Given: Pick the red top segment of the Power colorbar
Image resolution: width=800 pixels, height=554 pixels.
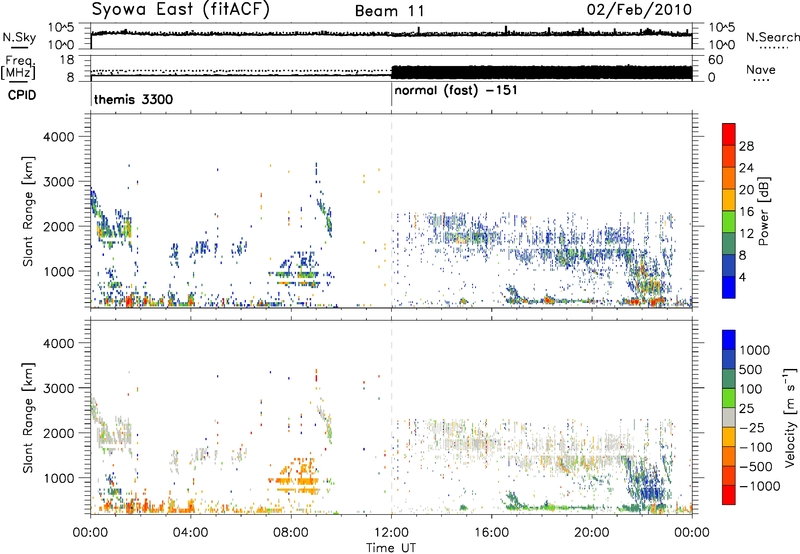Looking at the screenshot, I should pyautogui.click(x=729, y=134).
